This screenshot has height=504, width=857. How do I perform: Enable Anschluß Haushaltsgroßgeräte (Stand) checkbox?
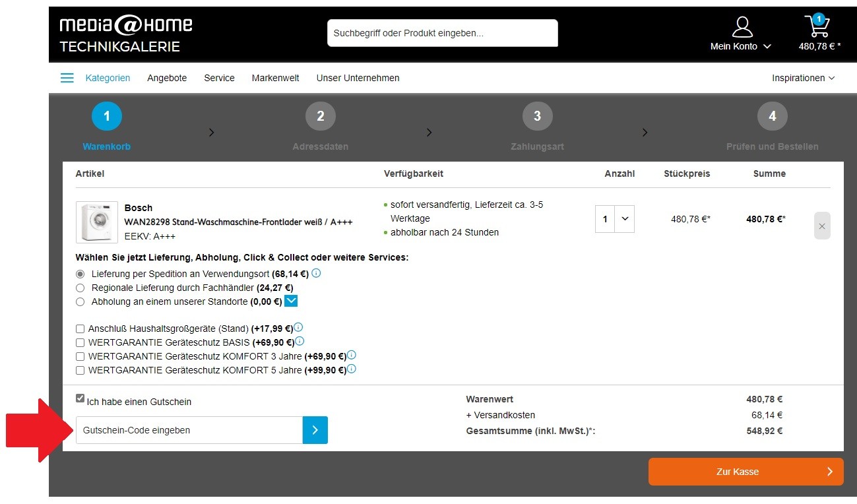pos(80,329)
